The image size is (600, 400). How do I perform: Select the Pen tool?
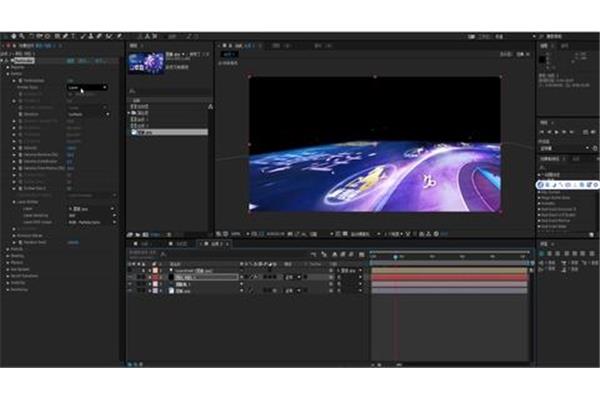[65, 36]
